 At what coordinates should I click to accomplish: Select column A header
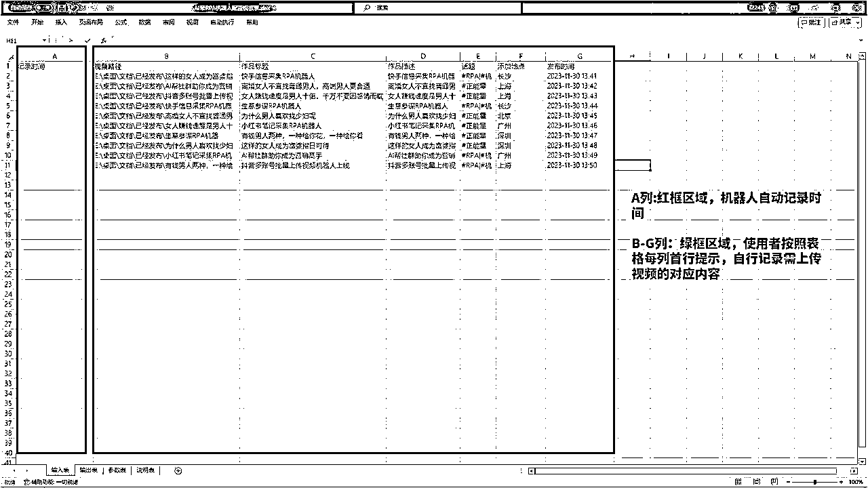[x=54, y=56]
